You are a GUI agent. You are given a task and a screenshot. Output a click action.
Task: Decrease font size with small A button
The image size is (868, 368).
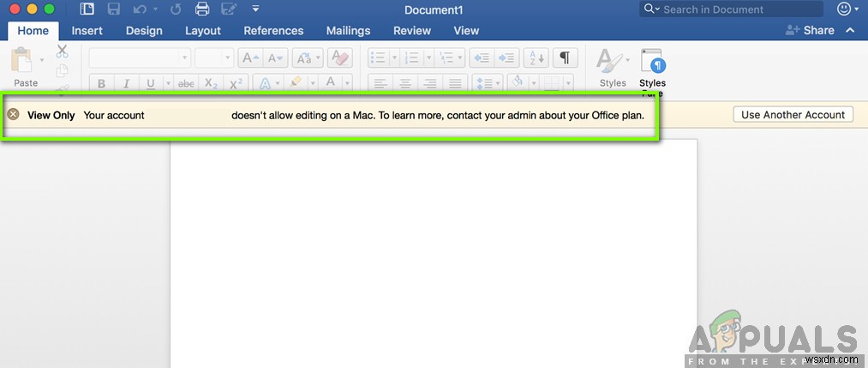pyautogui.click(x=276, y=57)
